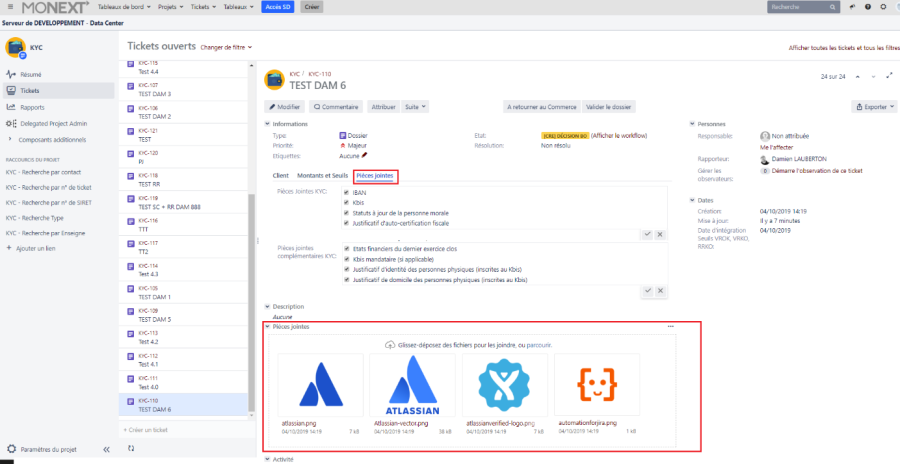Click the Valider le dossier button
The image size is (900, 464).
pos(608,106)
